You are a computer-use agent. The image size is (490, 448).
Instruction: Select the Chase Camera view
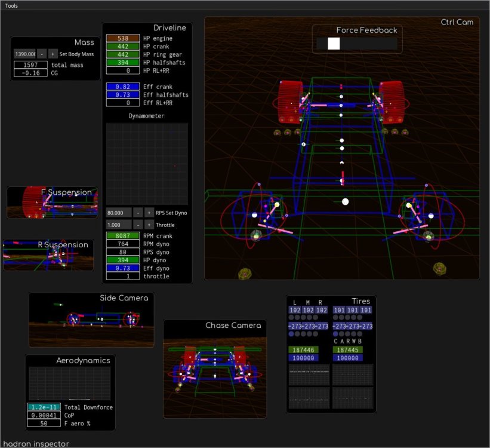click(x=215, y=369)
